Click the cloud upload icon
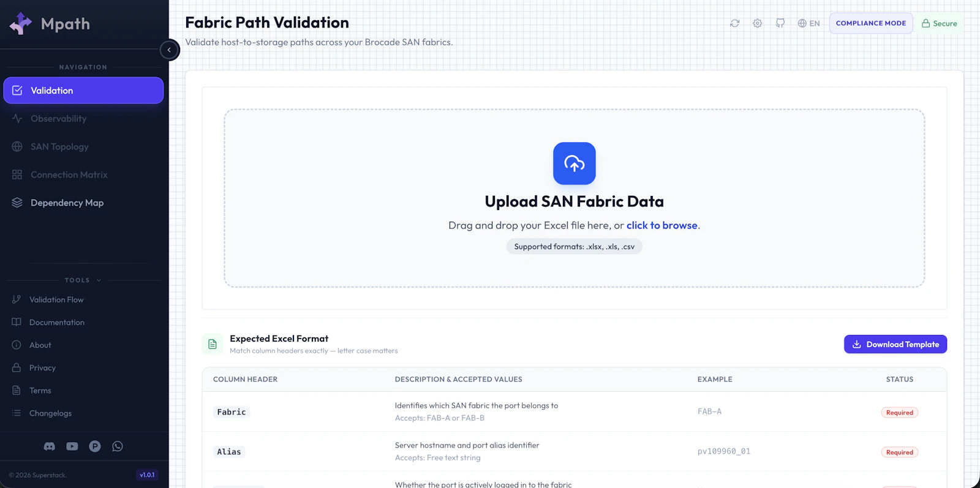The width and height of the screenshot is (980, 488). [575, 163]
